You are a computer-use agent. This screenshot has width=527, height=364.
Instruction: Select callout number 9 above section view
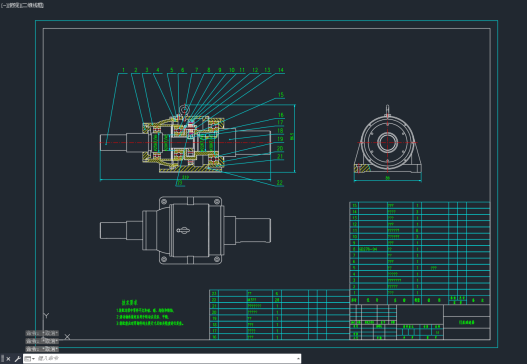[220, 70]
